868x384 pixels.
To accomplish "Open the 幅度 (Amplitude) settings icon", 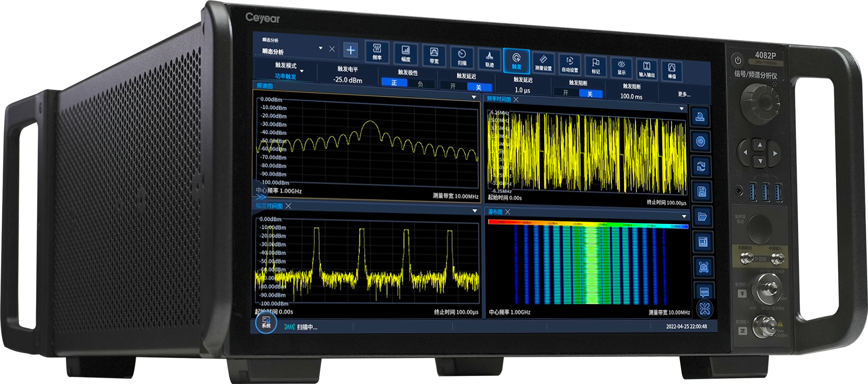I will tap(405, 53).
